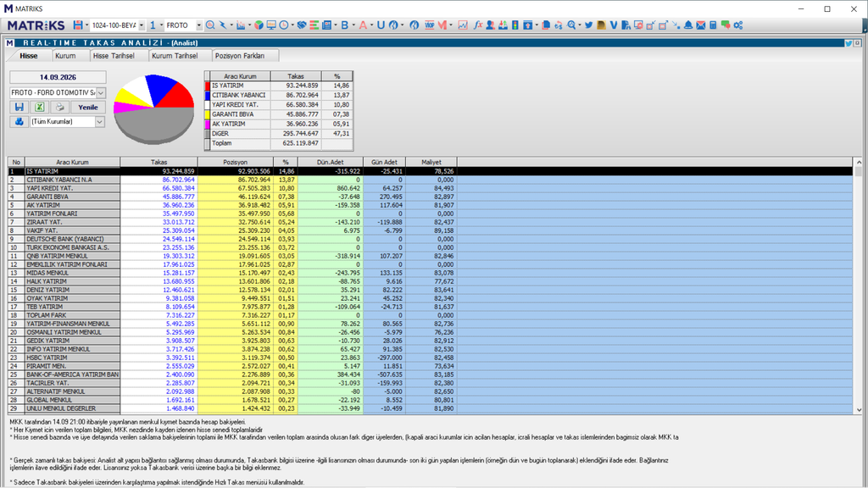Viewport: 868px width, 488px height.
Task: Click the save floppy button beside Excel export
Action: click(x=19, y=108)
